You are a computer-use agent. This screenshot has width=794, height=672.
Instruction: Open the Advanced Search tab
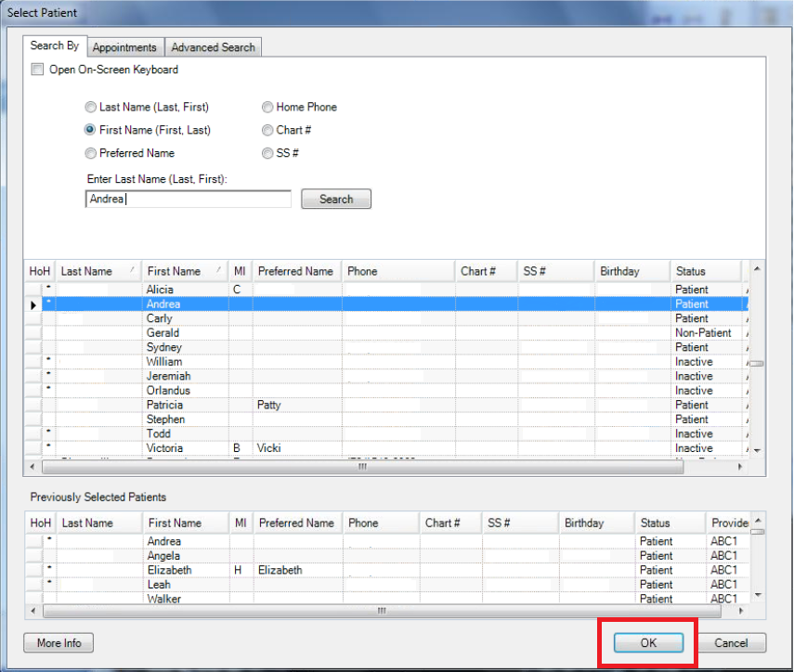(214, 47)
